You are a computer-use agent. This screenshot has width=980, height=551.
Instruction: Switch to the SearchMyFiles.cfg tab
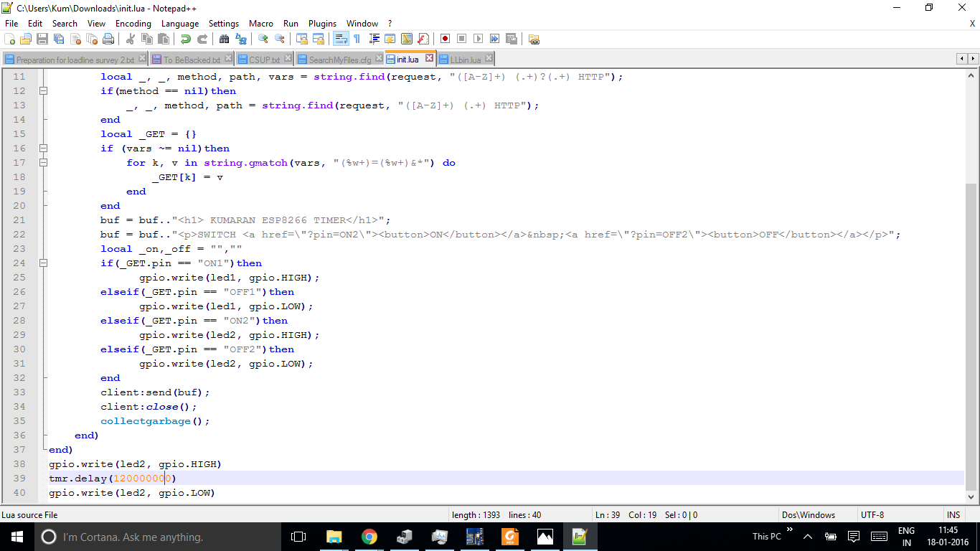(x=340, y=60)
